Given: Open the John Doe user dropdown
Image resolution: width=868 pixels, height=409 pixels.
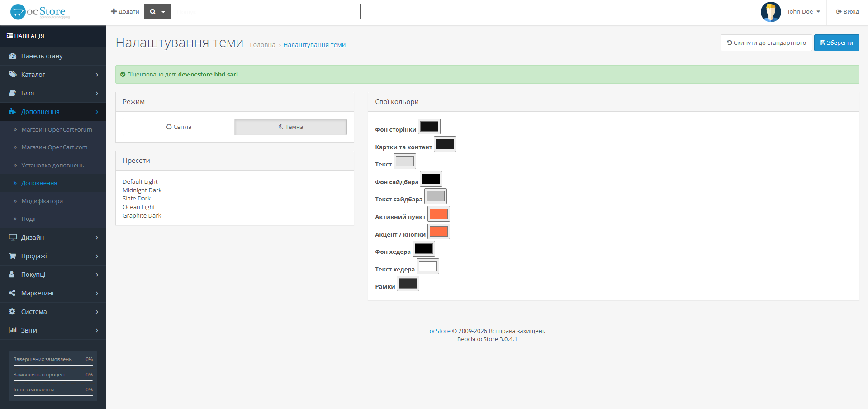Looking at the screenshot, I should (804, 12).
